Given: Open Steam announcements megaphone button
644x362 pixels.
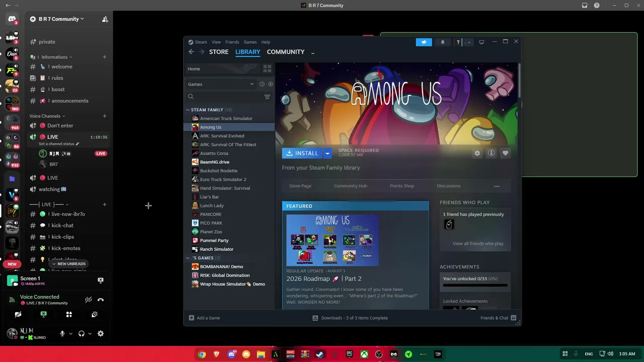Looking at the screenshot, I should (424, 42).
